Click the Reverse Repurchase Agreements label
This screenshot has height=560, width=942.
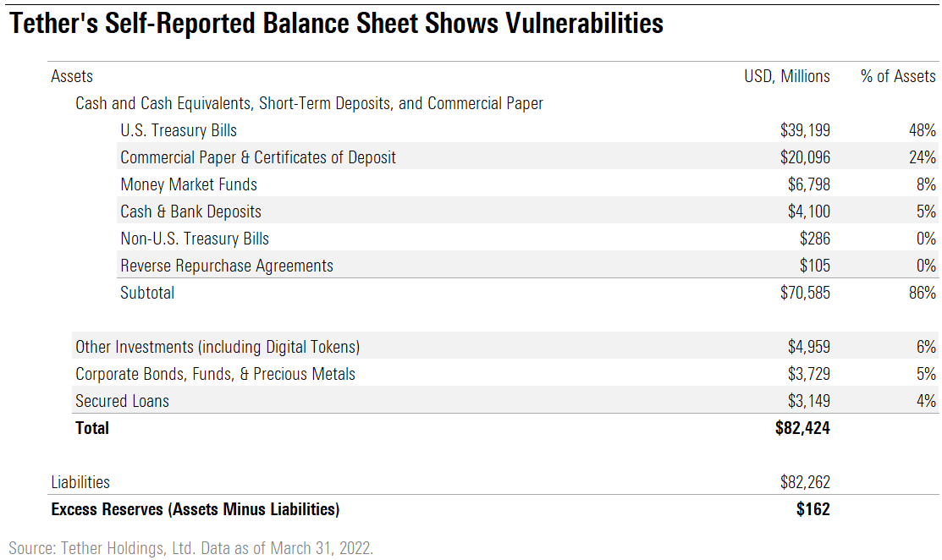(x=227, y=266)
